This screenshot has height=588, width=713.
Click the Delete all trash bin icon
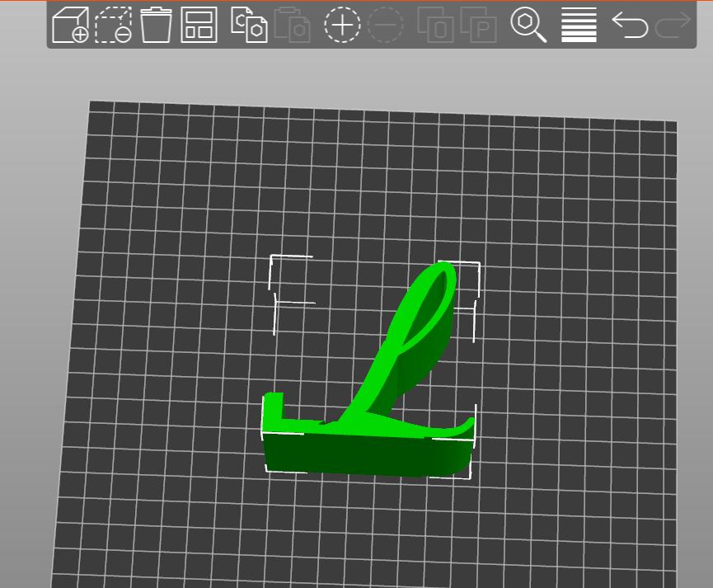click(x=156, y=25)
